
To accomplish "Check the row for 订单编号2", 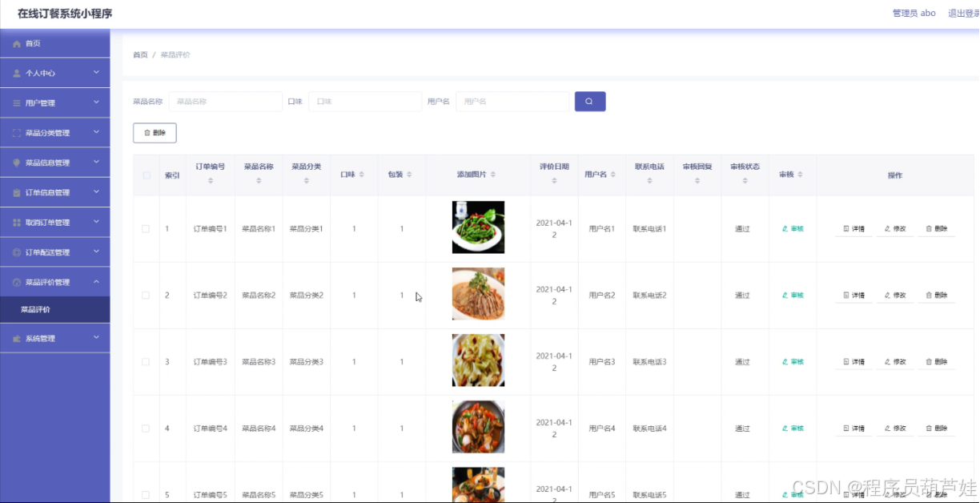I will point(146,296).
